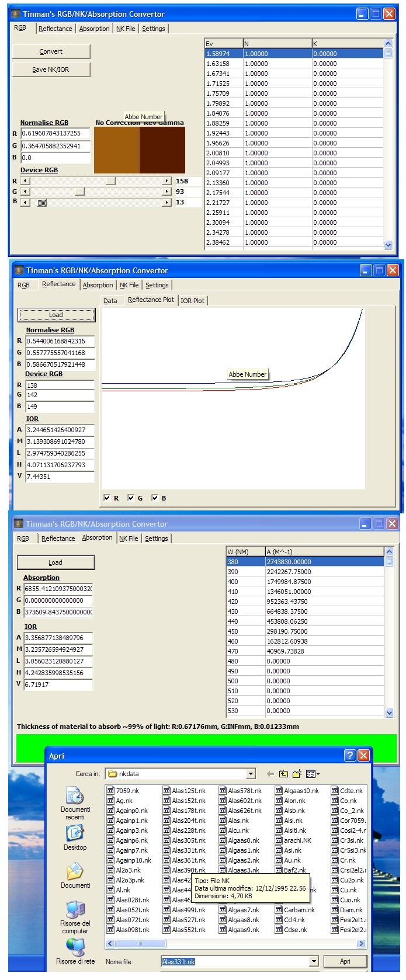Open the Documenti folder icon

click(x=75, y=874)
